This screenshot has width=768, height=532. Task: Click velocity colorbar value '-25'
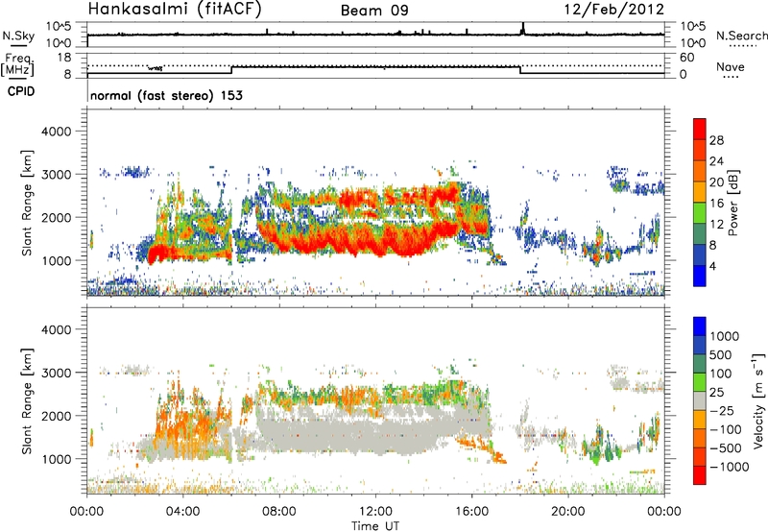point(722,410)
